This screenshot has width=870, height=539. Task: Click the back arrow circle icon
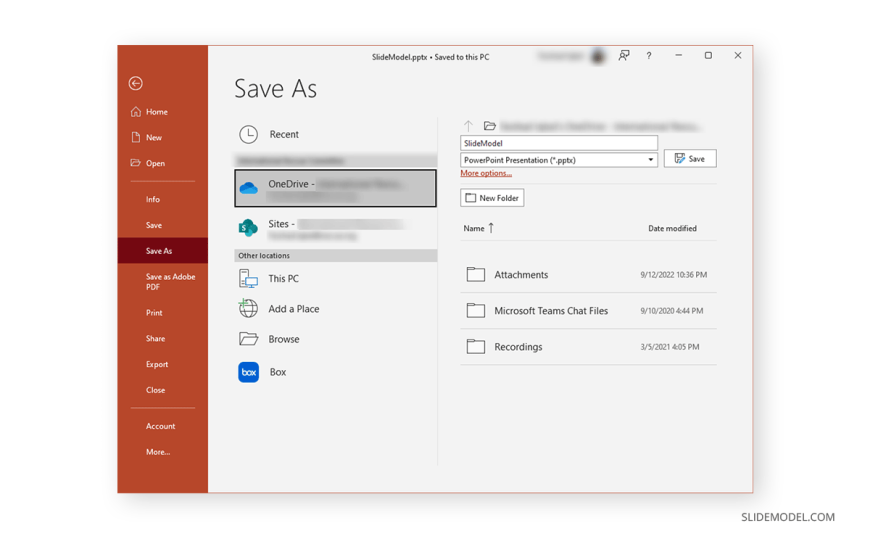tap(136, 84)
